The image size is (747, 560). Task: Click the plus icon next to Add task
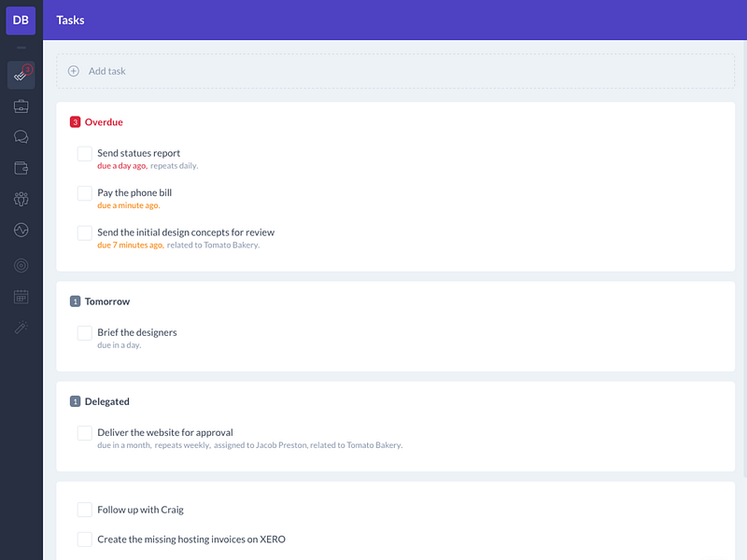[74, 71]
